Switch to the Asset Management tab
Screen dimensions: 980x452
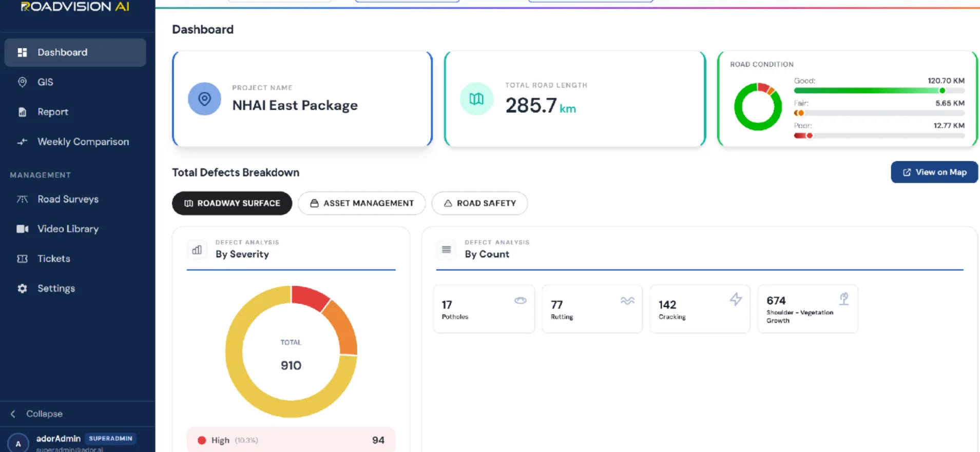tap(361, 203)
